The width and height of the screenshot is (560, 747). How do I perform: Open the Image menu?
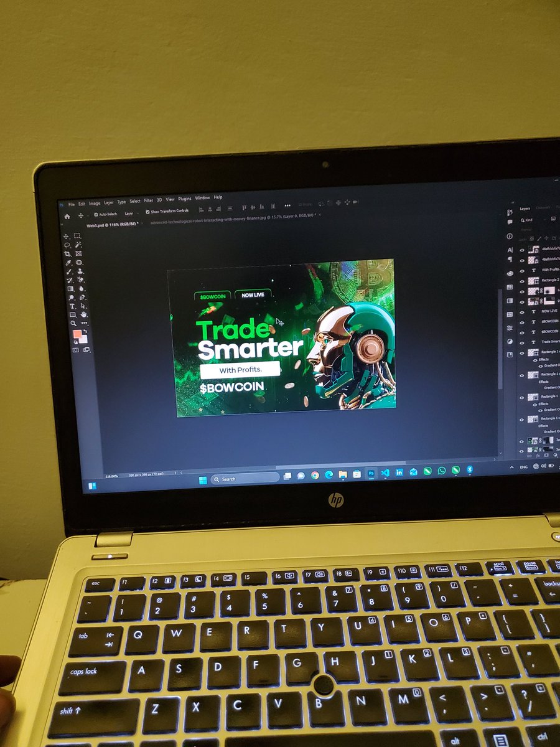tap(94, 204)
